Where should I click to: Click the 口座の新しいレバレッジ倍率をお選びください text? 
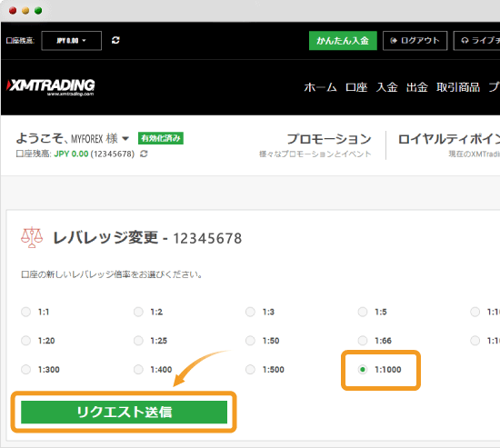(111, 274)
